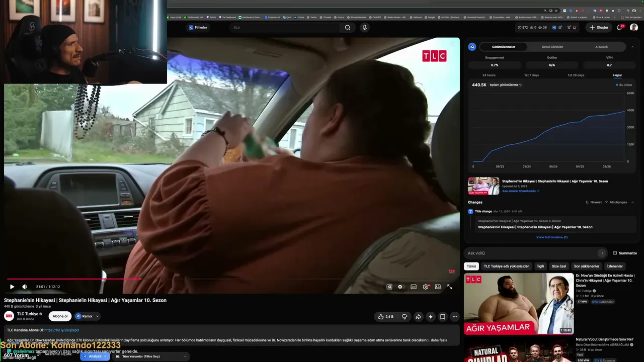Open the See similar thumbnails link
The image size is (644, 362).
tap(521, 191)
